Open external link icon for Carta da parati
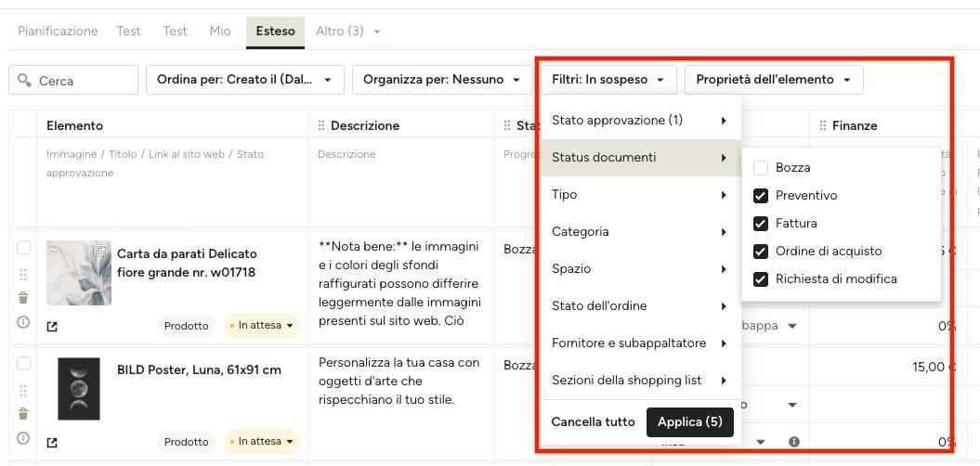This screenshot has width=980, height=466. 53,326
